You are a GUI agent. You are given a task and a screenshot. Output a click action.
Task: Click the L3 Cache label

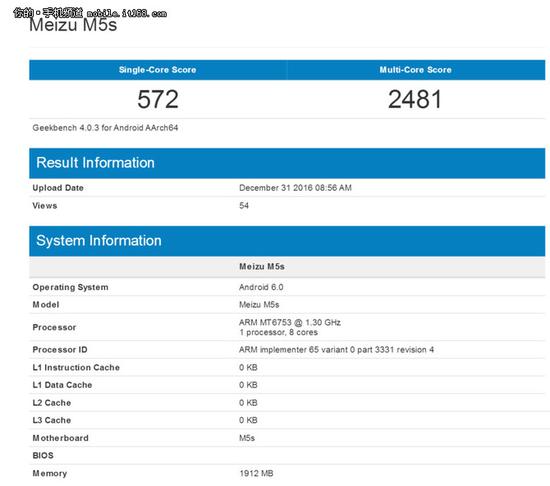tap(52, 420)
